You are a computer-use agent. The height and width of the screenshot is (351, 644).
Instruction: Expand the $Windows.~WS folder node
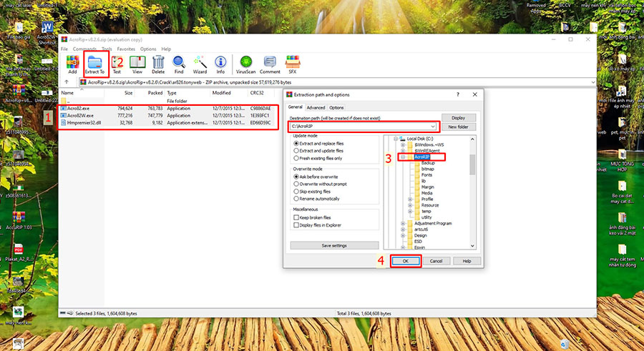click(403, 145)
